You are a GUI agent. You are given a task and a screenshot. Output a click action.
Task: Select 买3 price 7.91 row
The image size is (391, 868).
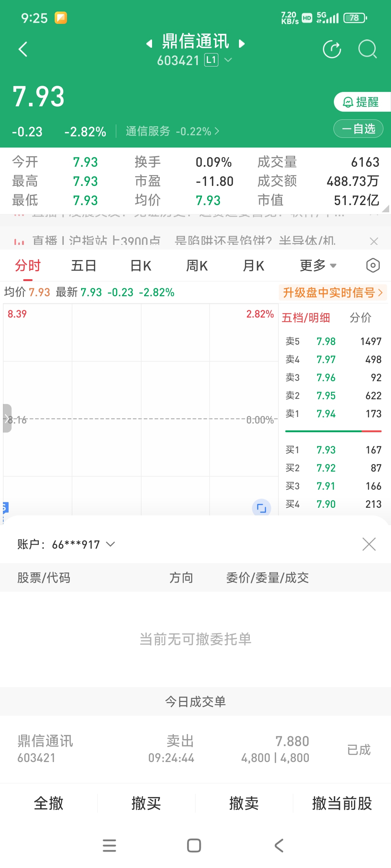333,486
